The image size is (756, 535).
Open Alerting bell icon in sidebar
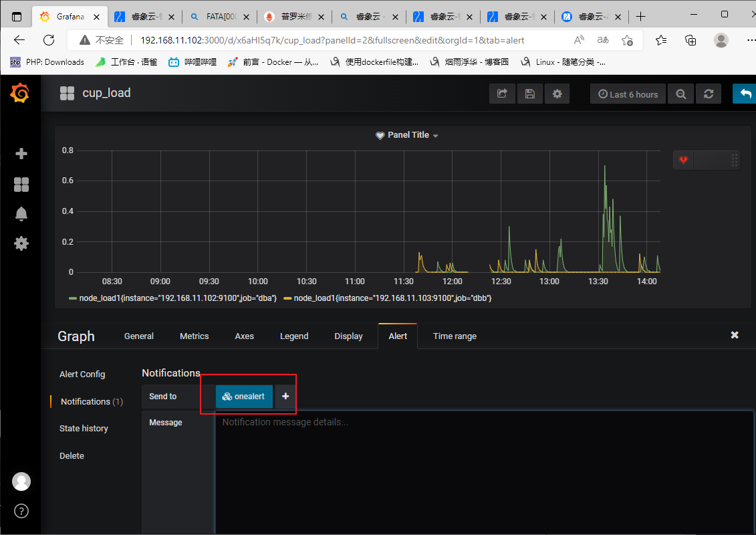tap(21, 214)
